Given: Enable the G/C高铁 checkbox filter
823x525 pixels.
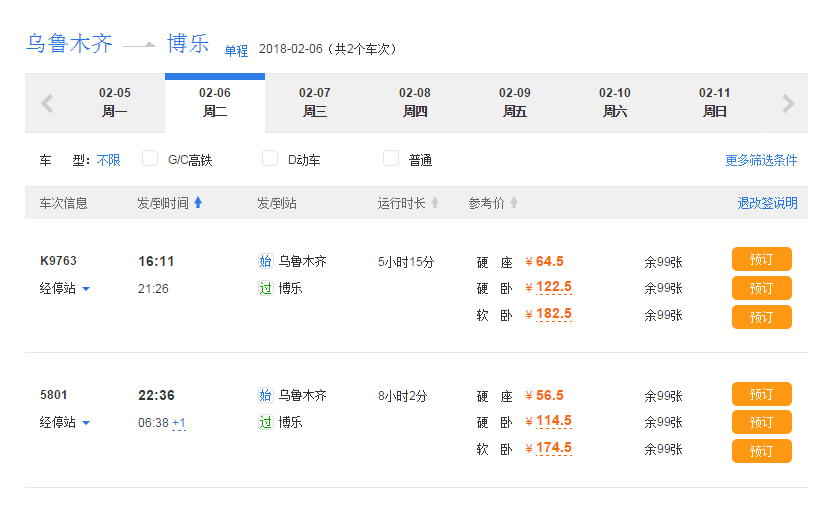Looking at the screenshot, I should click(x=150, y=158).
